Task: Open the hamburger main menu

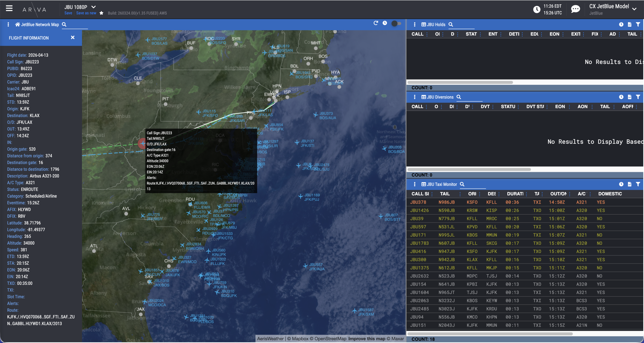Action: click(x=9, y=8)
